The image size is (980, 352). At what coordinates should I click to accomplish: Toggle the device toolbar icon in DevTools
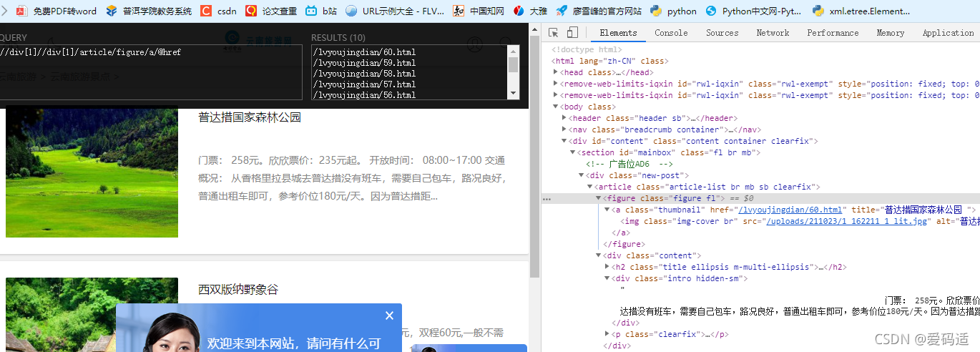[x=572, y=33]
